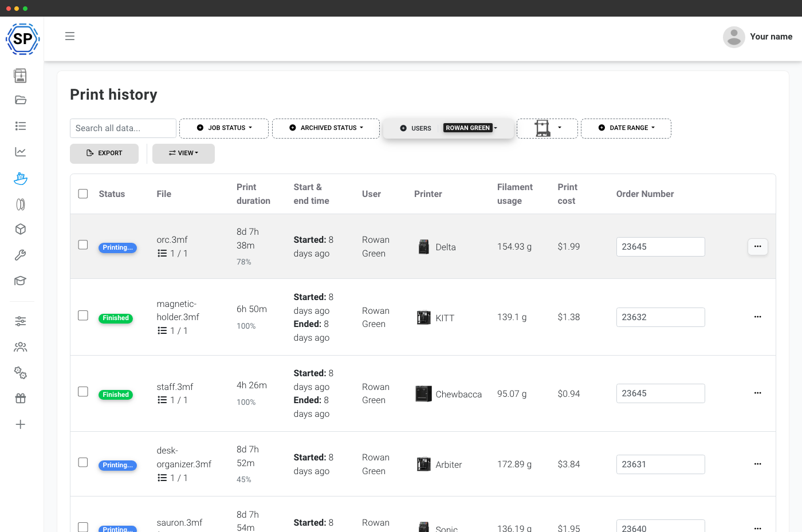Open the printers icon in sidebar
The height and width of the screenshot is (532, 802).
[21, 75]
